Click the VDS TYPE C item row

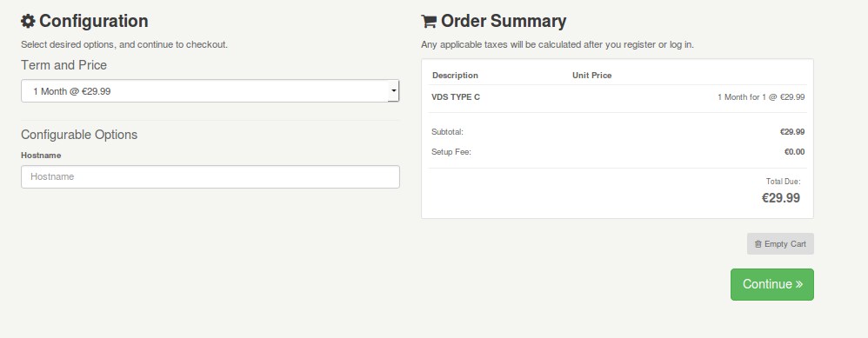(x=618, y=96)
